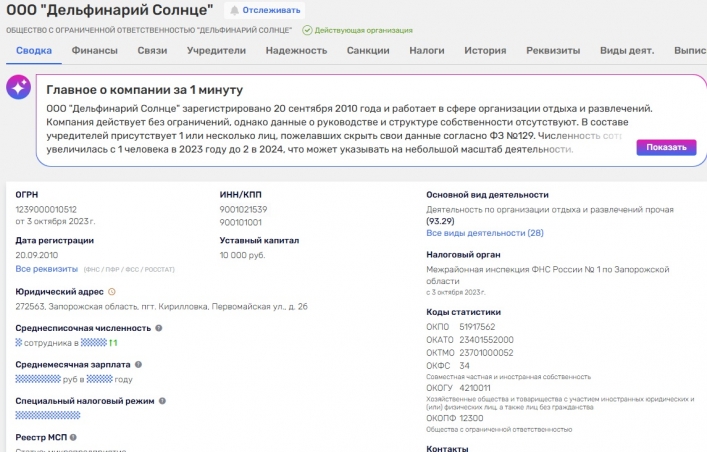707x452 pixels.
Task: Click help icon beside Реестр МСП
Action: 72,437
